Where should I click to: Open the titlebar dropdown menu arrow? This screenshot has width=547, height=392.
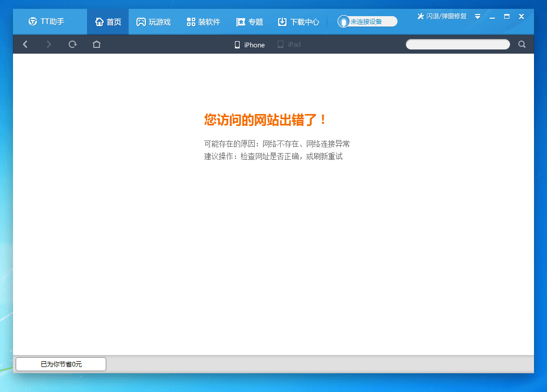[x=478, y=16]
